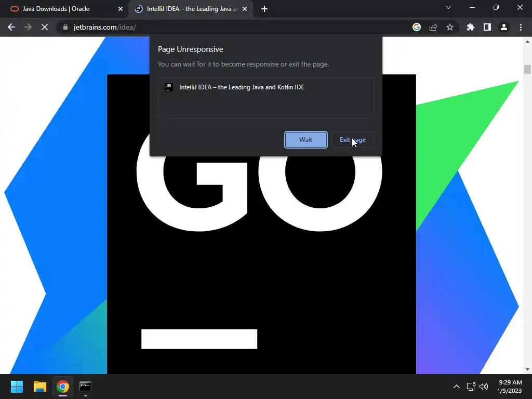
Task: Click the Wait button in the dialog
Action: pos(305,140)
